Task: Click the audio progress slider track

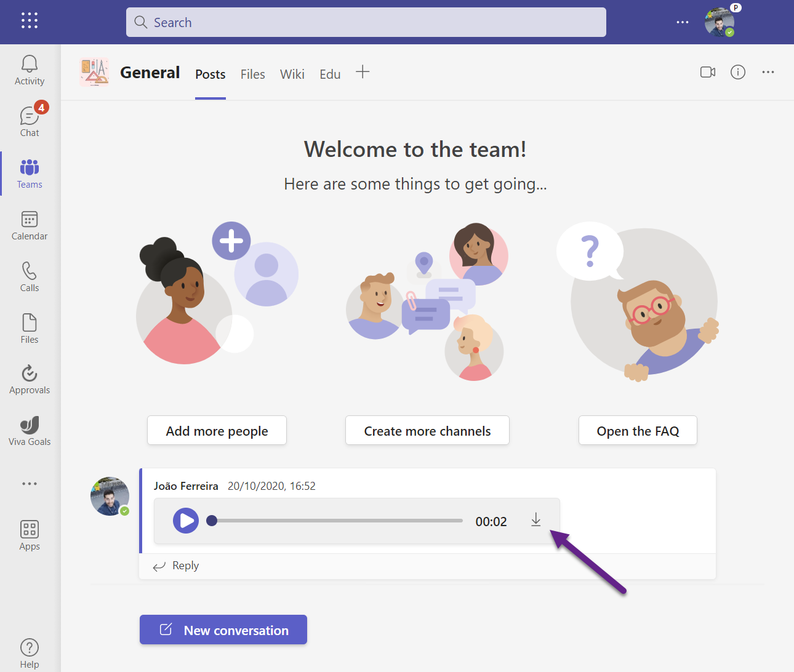Action: coord(339,521)
